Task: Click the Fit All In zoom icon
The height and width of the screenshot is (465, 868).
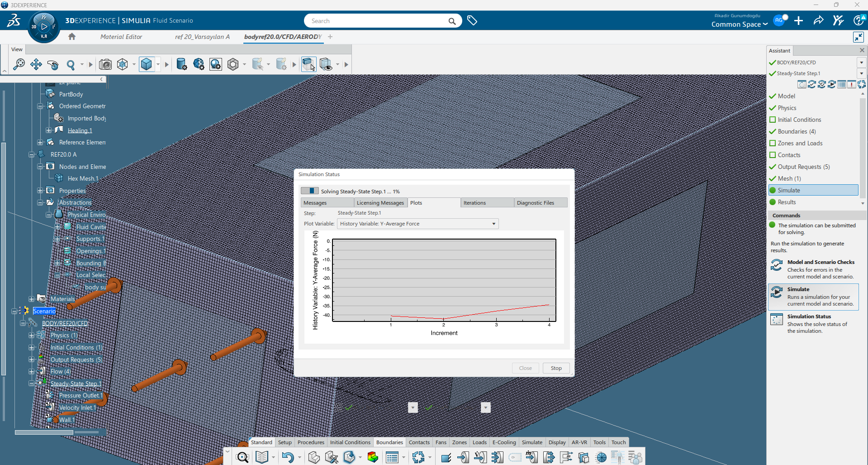Action: click(x=19, y=64)
